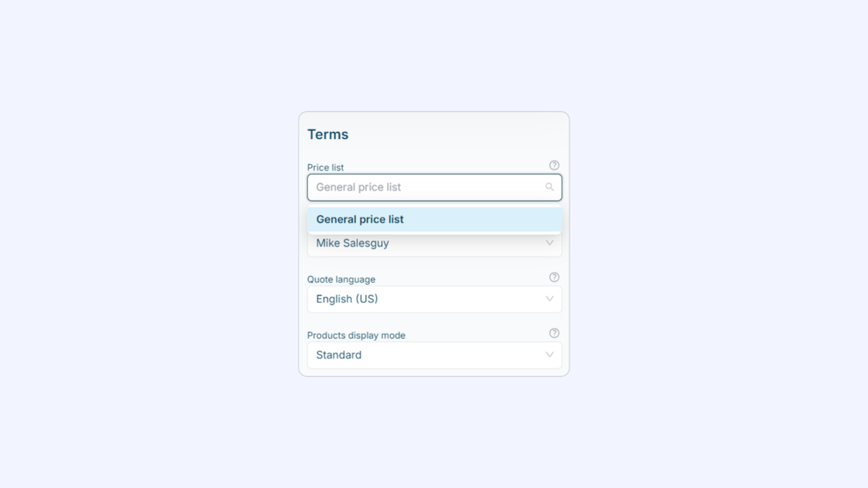Image resolution: width=868 pixels, height=488 pixels.
Task: Click the Products display mode label
Action: tap(356, 335)
